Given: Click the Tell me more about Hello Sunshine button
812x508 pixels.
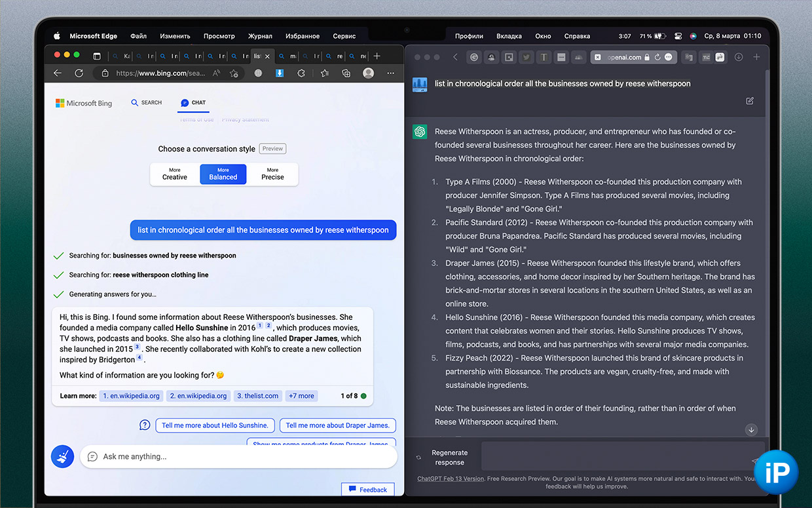Looking at the screenshot, I should click(215, 425).
